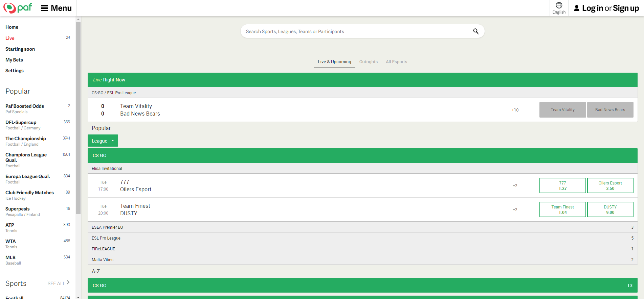Open the English language globe selector
The image size is (644, 299).
click(x=559, y=8)
